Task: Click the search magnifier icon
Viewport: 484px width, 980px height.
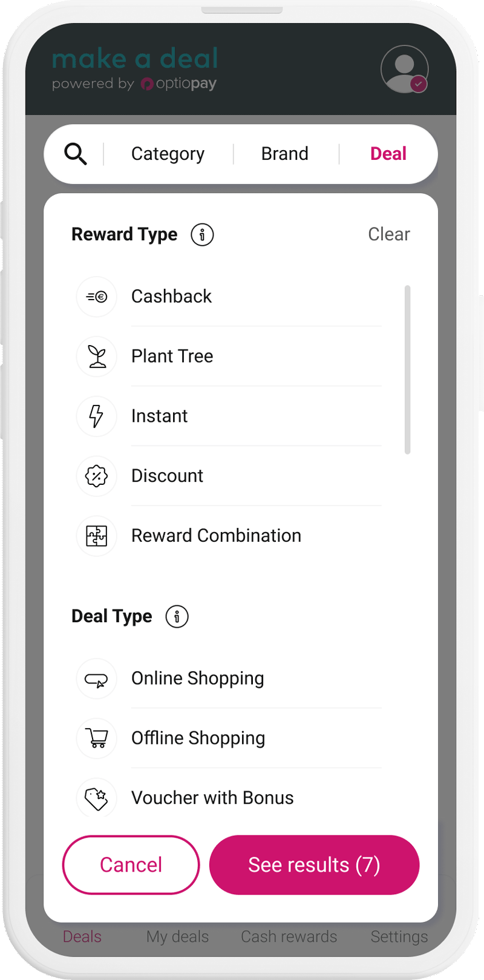Action: (x=76, y=154)
